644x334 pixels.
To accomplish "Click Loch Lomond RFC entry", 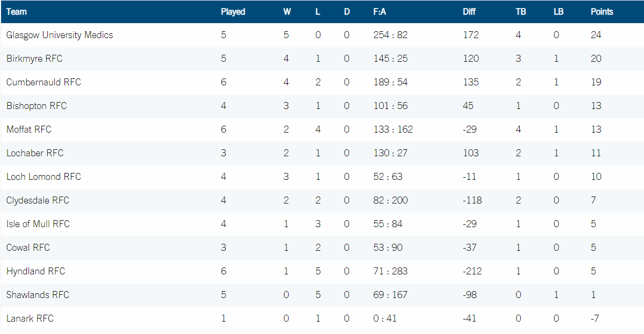I will pos(44,177).
